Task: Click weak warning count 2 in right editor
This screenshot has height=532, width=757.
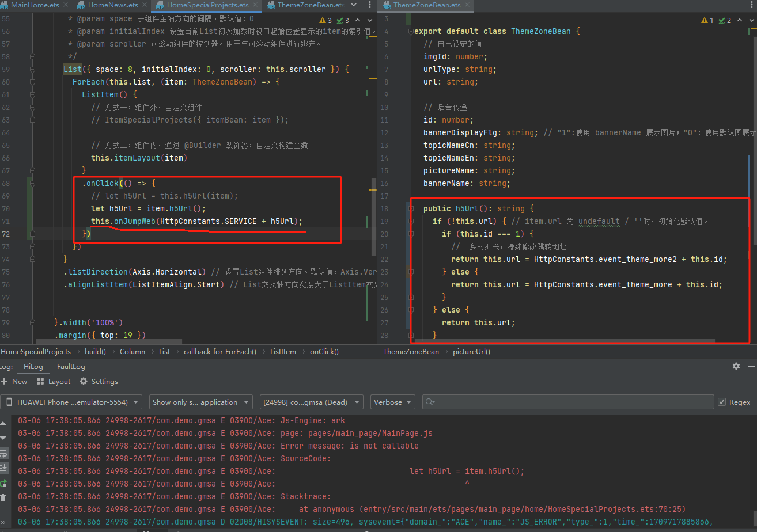Action: tap(725, 20)
